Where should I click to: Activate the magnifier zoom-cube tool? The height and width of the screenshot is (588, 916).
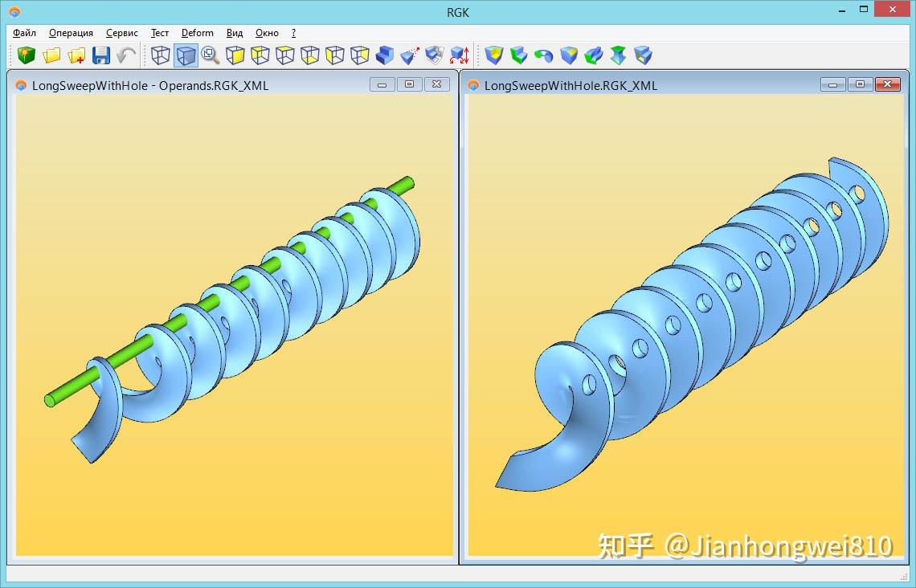[x=211, y=55]
